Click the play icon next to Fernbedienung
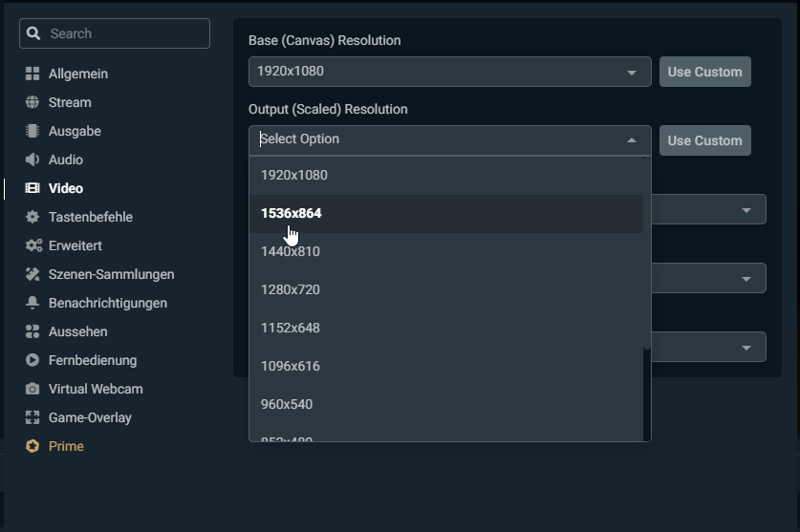Screen dimensions: 800x532 click(32, 360)
